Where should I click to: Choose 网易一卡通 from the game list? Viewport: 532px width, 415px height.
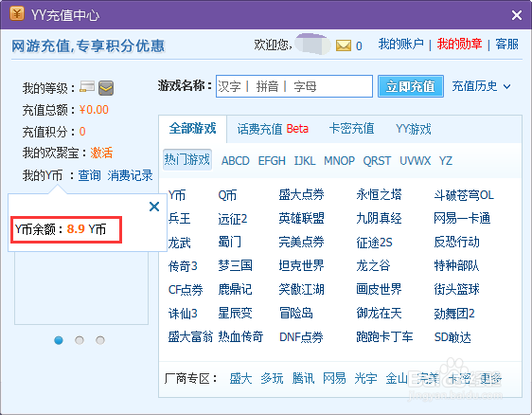pyautogui.click(x=462, y=218)
